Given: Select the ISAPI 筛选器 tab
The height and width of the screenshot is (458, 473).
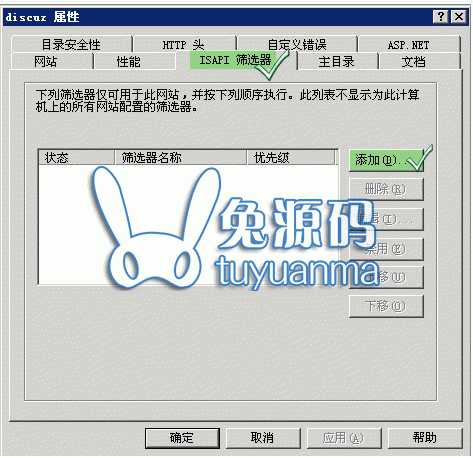Looking at the screenshot, I should (x=236, y=60).
